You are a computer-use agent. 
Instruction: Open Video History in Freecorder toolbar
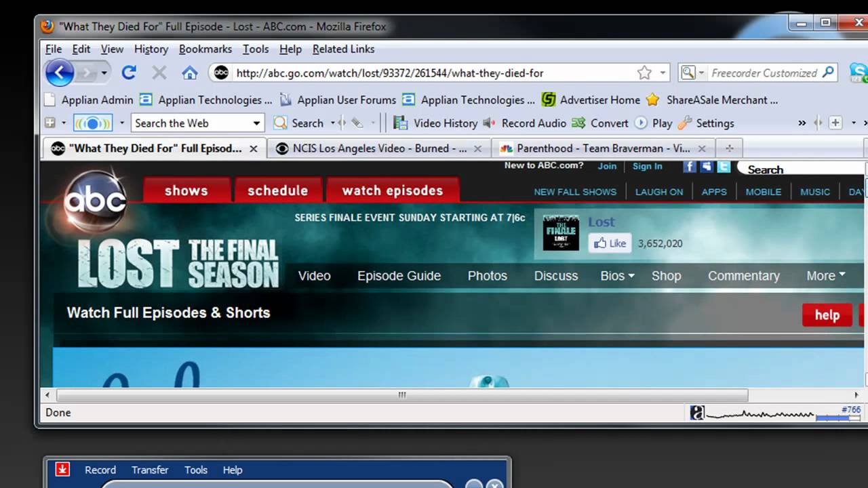435,123
